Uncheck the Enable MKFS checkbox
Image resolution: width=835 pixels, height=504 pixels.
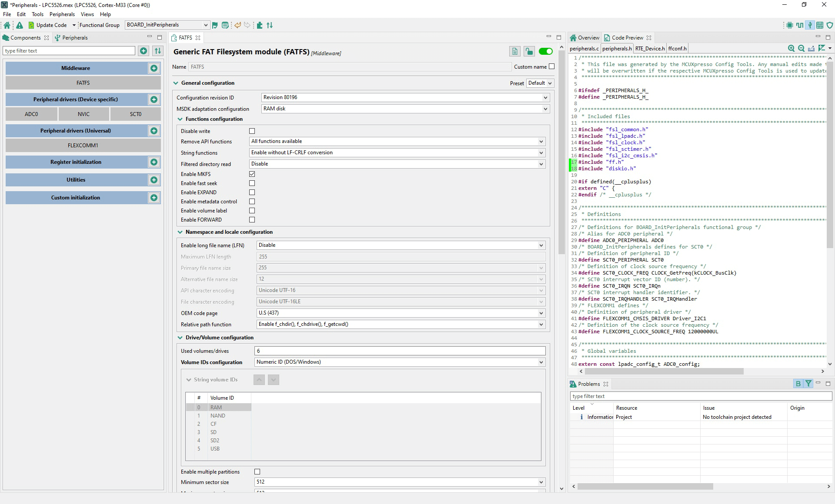[252, 174]
